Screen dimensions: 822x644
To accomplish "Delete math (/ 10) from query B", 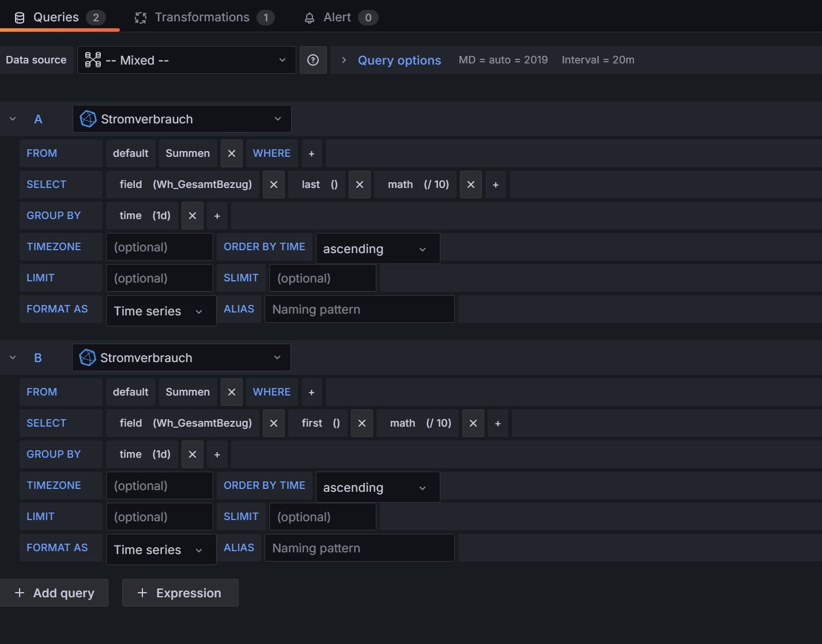I will tap(473, 423).
